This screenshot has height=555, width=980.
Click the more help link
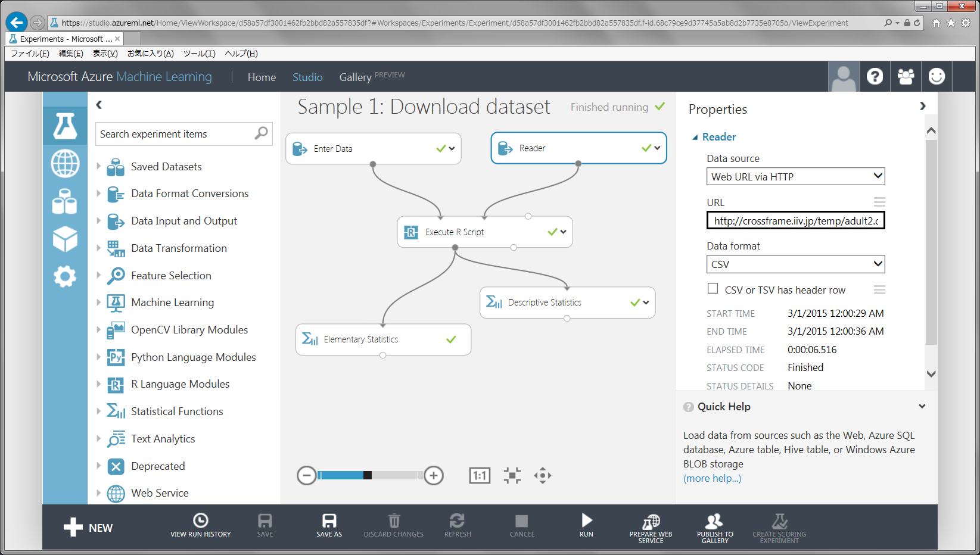point(712,478)
